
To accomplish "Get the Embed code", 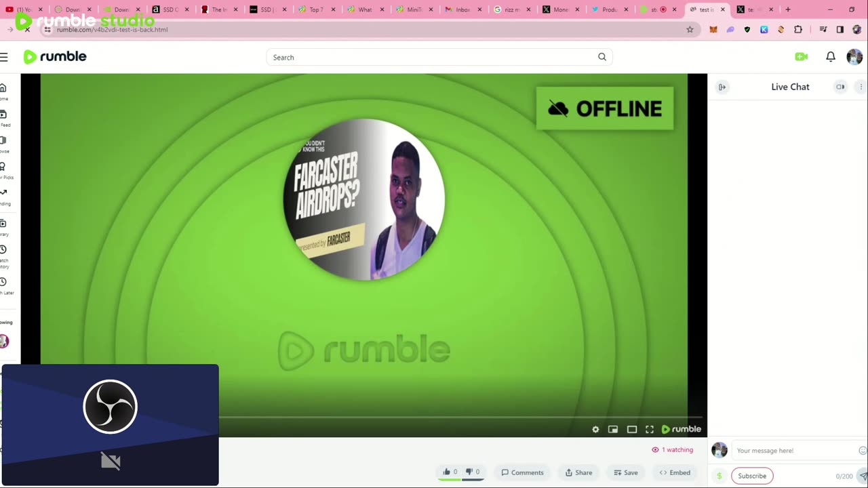I will (675, 472).
